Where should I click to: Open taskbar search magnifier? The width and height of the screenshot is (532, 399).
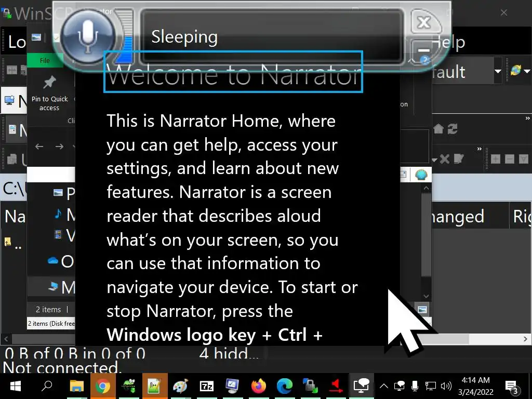46,386
